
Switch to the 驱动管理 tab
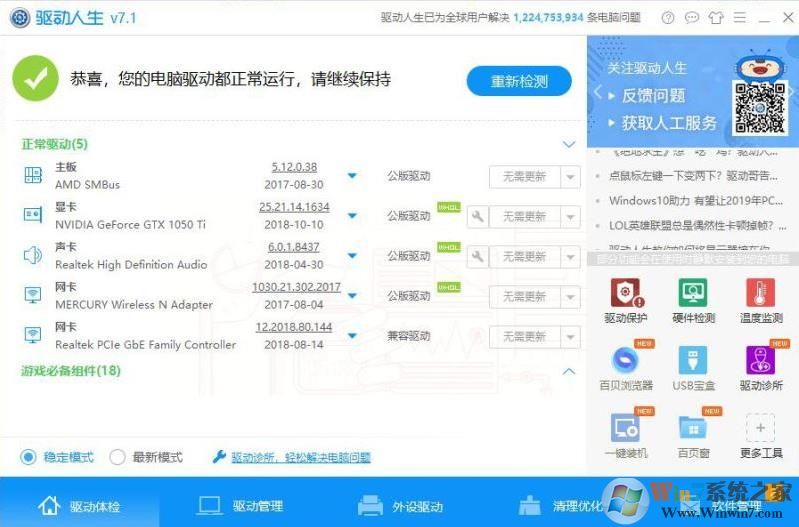(x=240, y=506)
